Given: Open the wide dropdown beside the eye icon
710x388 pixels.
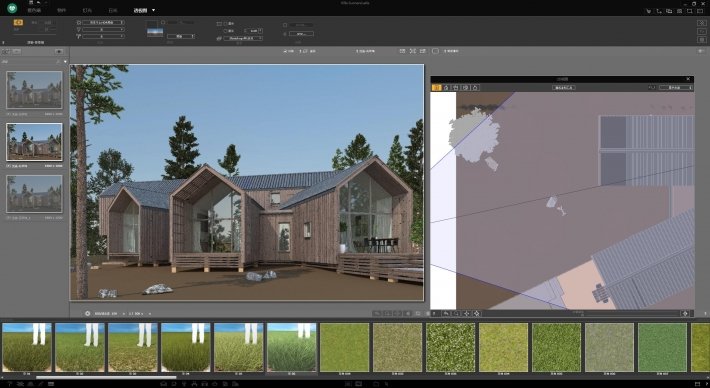Looking at the screenshot, I should coord(243,38).
